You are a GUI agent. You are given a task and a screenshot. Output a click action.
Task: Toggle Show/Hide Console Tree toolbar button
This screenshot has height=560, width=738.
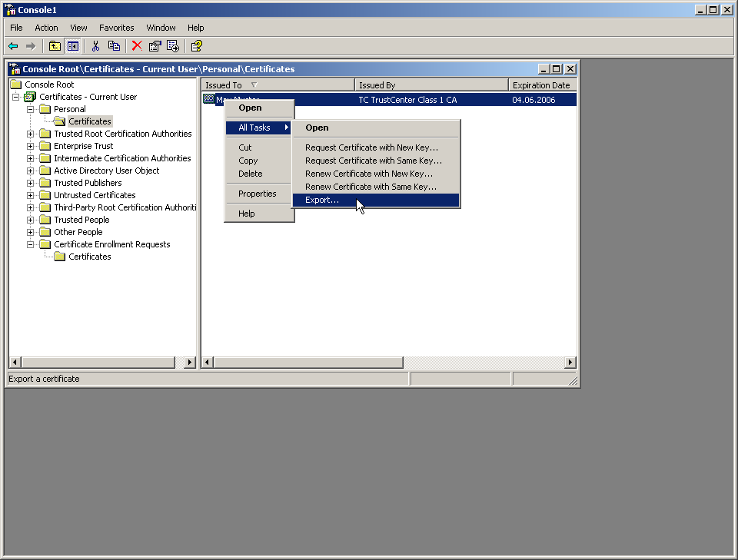tap(72, 46)
